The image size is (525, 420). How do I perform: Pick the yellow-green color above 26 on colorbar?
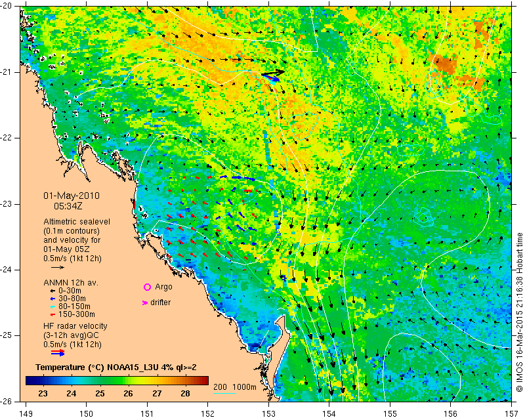pos(128,381)
